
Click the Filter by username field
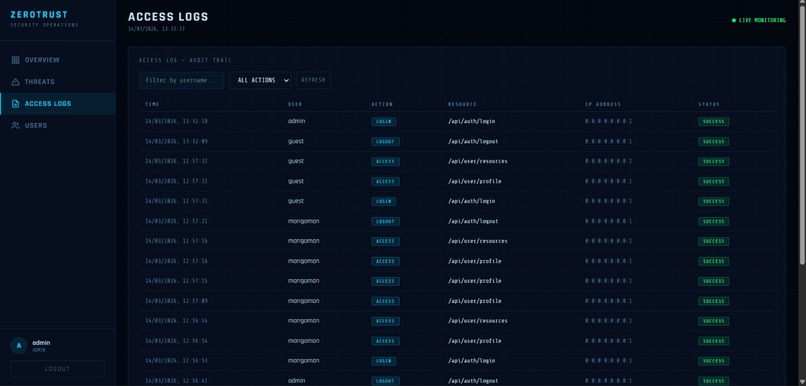click(181, 80)
